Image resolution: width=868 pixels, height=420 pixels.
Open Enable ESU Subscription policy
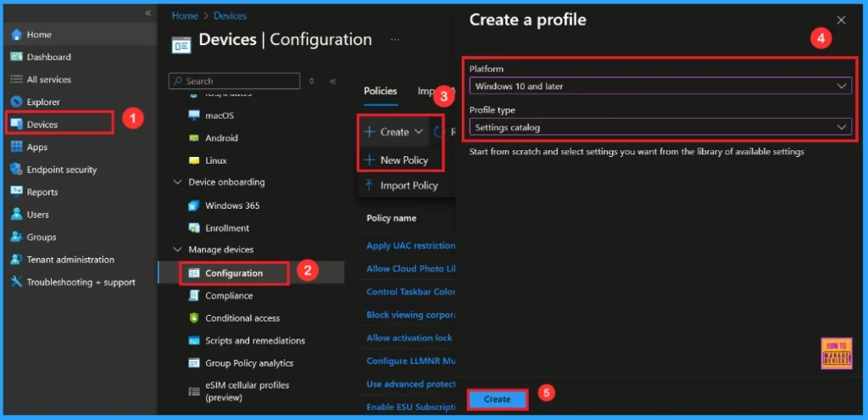click(411, 406)
